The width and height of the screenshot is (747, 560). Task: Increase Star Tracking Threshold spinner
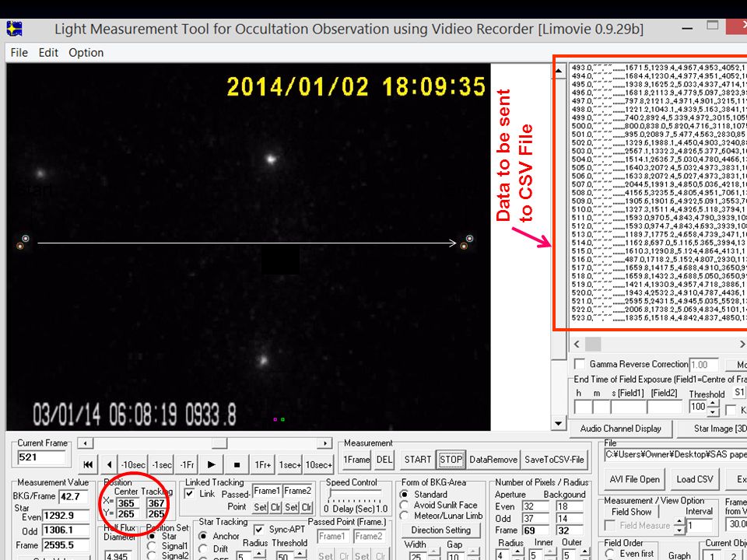(x=300, y=554)
